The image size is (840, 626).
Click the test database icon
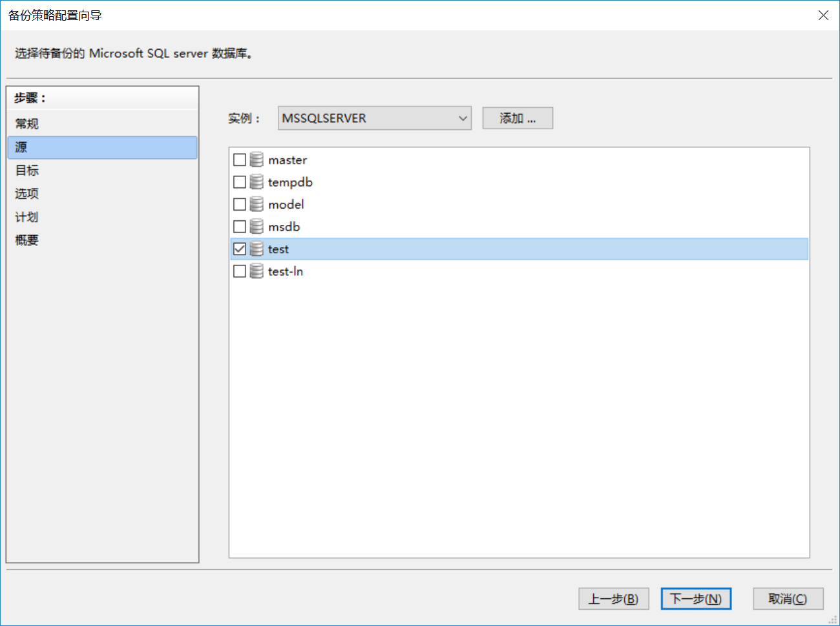(257, 249)
